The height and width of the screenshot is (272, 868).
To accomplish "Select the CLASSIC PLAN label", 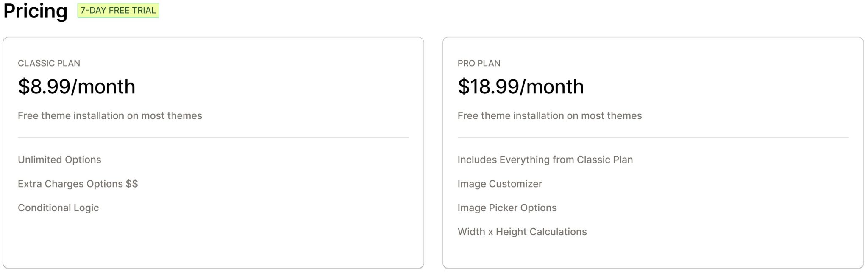I will [x=49, y=63].
